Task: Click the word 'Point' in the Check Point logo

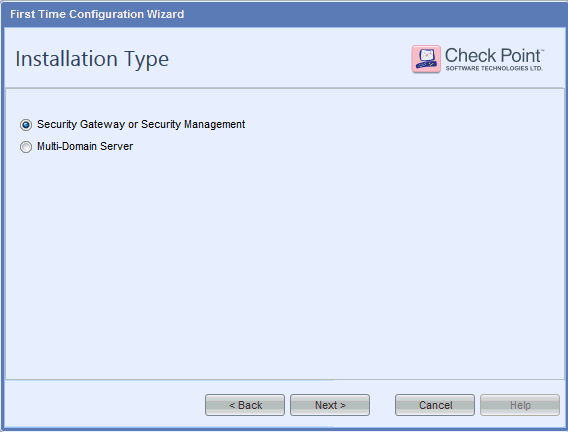Action: coord(521,55)
